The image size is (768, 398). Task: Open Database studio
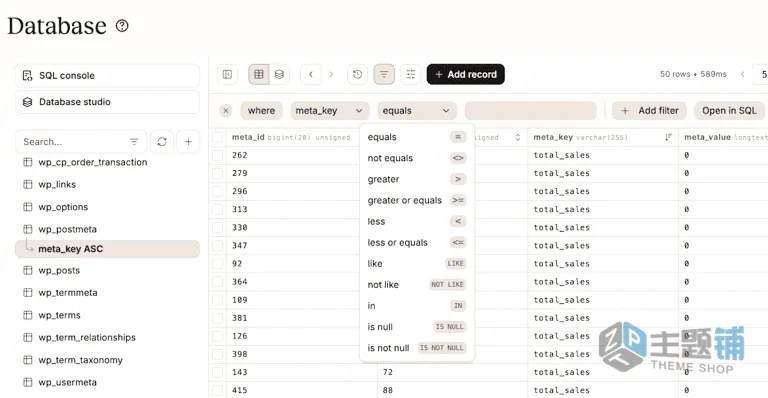[107, 102]
